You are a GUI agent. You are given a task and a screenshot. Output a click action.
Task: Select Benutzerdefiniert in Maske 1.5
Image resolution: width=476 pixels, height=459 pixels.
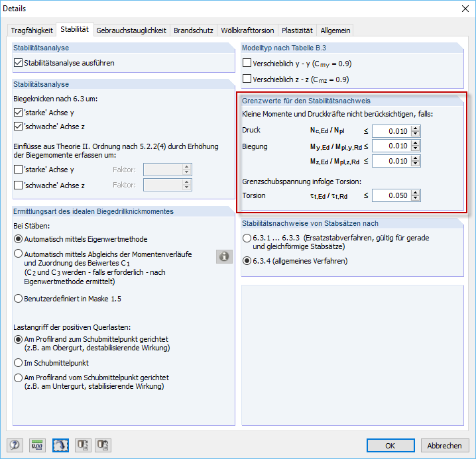(x=18, y=299)
